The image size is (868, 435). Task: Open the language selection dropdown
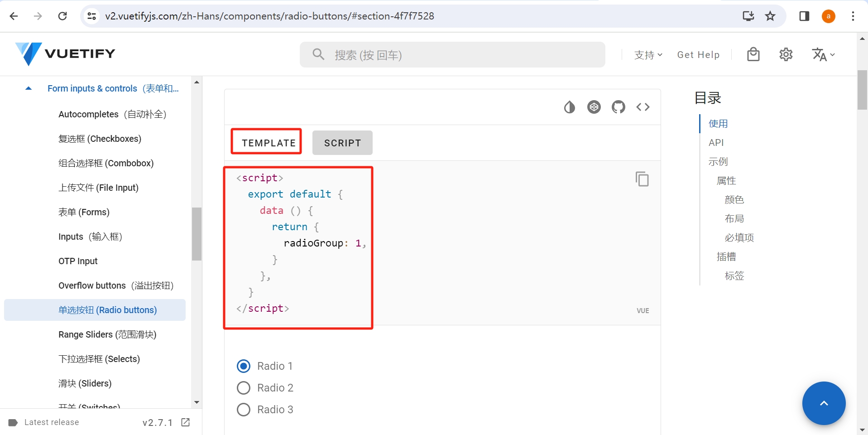(x=823, y=54)
